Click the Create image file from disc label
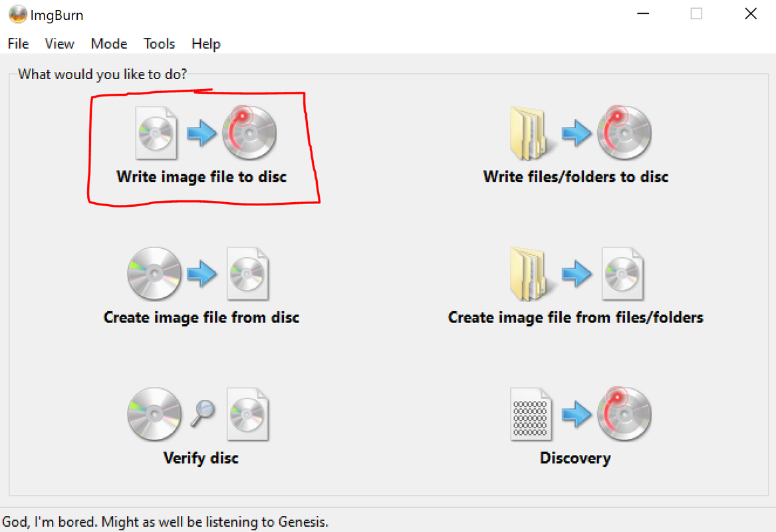Screen dimensions: 776x532 [x=201, y=317]
